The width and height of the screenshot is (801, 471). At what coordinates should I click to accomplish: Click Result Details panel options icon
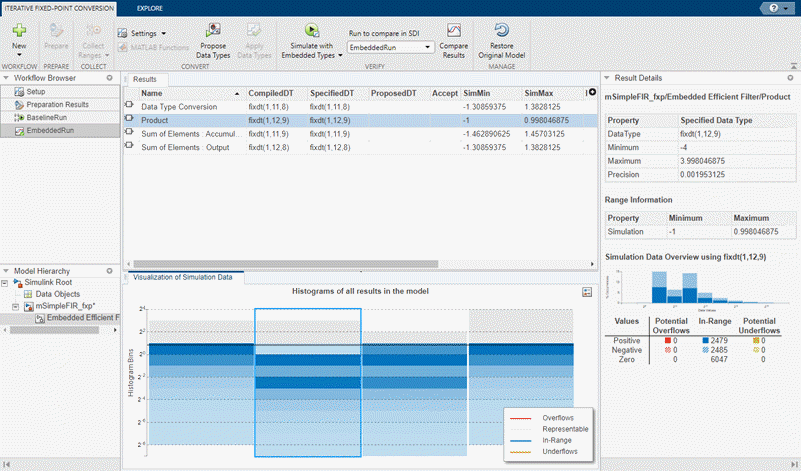[790, 77]
